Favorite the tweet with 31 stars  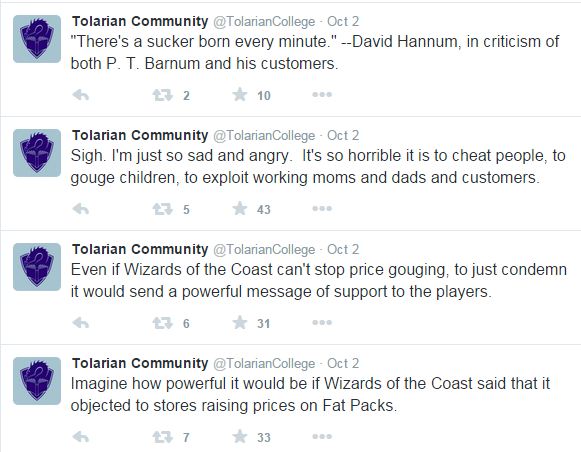point(240,322)
